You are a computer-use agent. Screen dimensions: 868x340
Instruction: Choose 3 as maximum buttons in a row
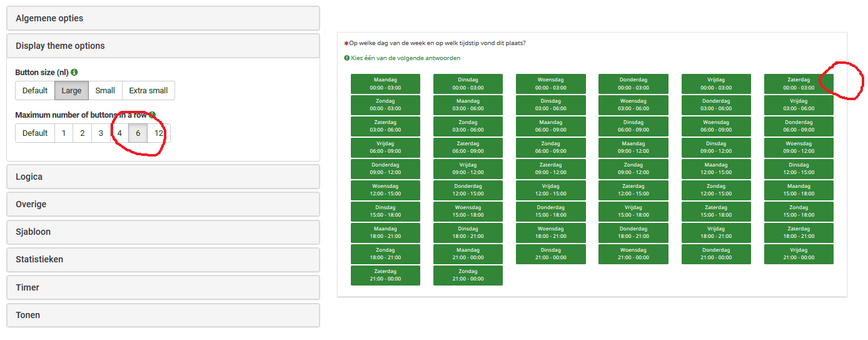(101, 133)
